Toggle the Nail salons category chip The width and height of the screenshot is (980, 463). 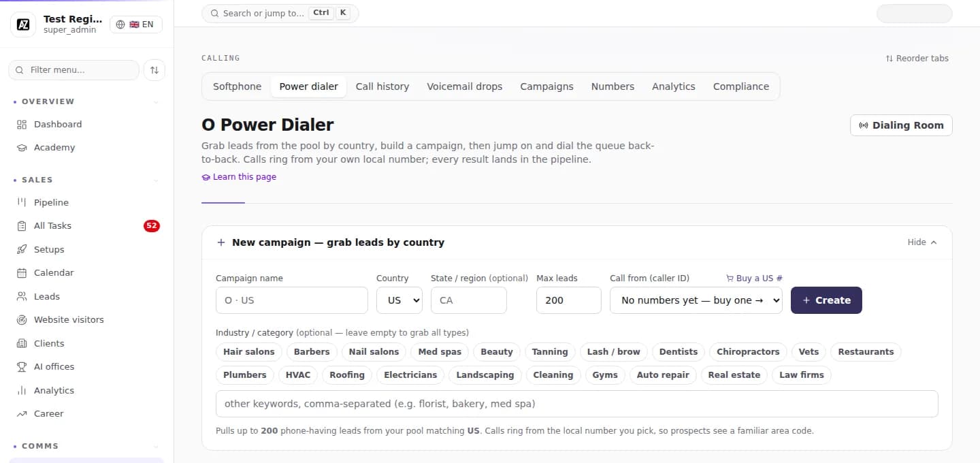tap(374, 352)
